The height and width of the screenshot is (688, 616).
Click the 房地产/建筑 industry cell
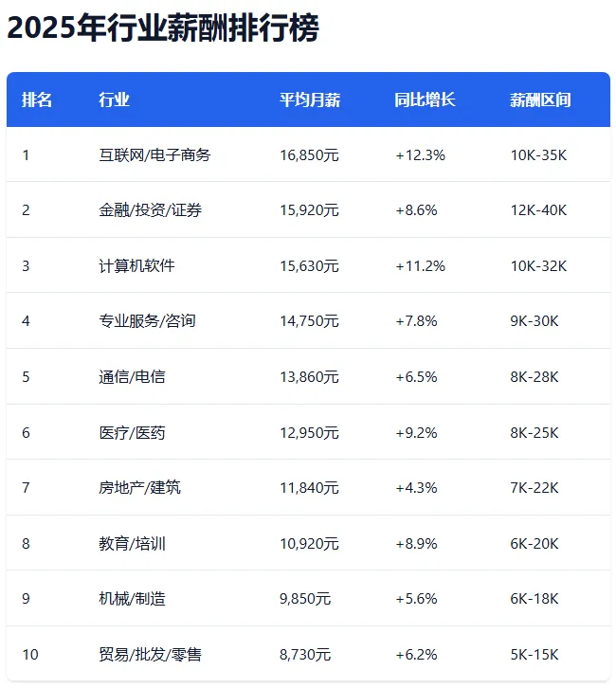(139, 487)
